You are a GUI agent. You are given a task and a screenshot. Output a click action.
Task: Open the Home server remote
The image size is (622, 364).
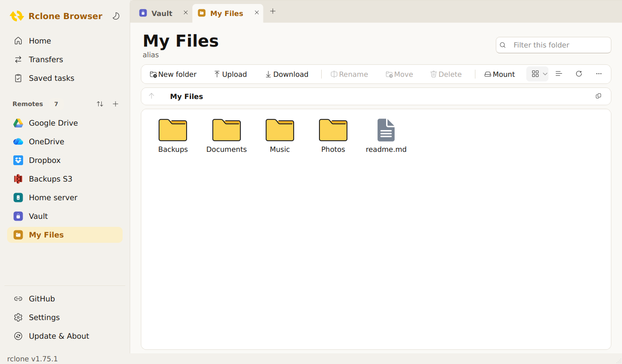tap(65, 198)
